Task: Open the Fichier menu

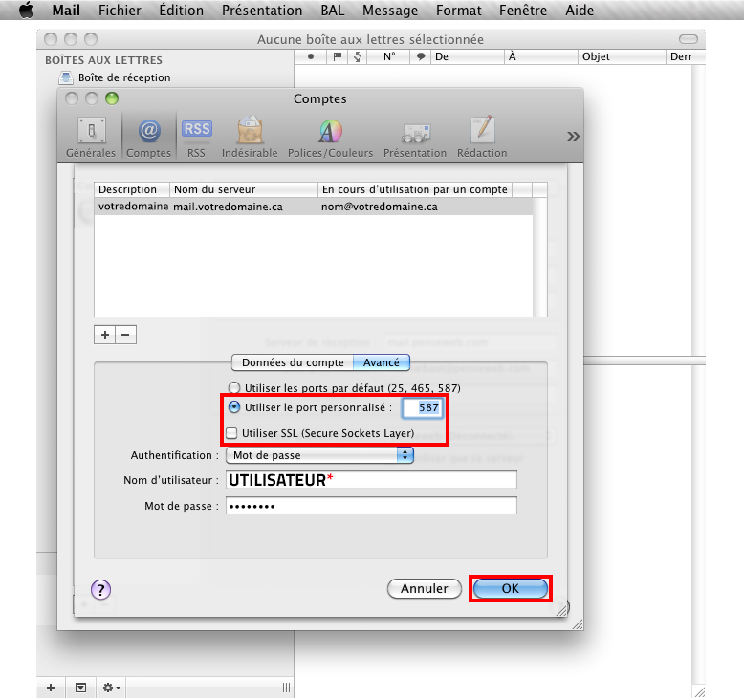Action: 120,10
